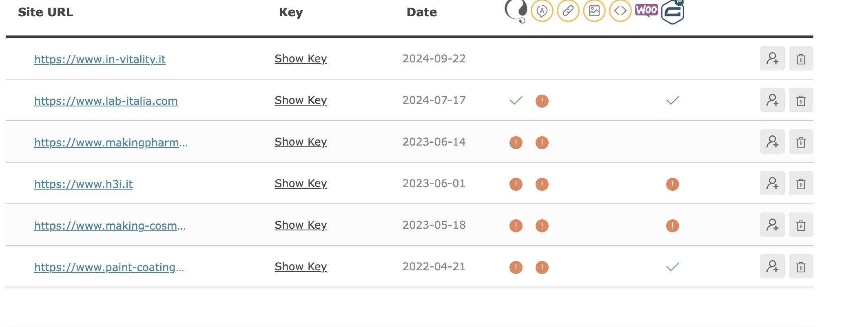Add user to in-vitality.it site
This screenshot has width=868, height=327.
[x=773, y=59]
